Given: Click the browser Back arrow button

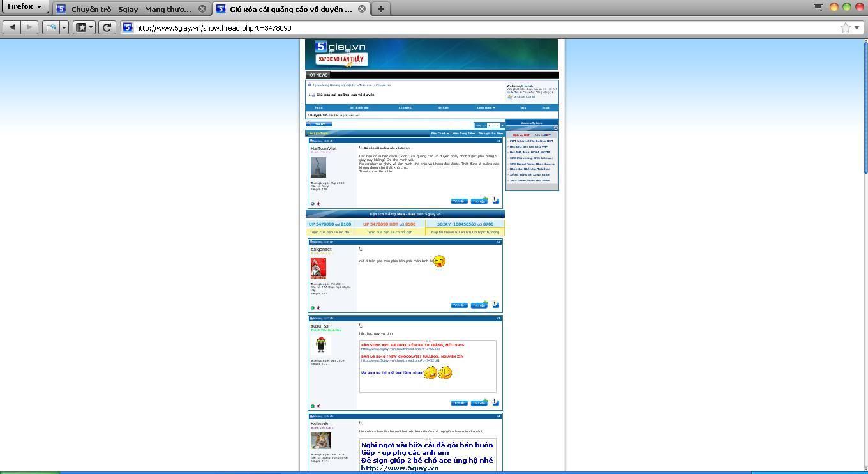Looking at the screenshot, I should point(12,27).
